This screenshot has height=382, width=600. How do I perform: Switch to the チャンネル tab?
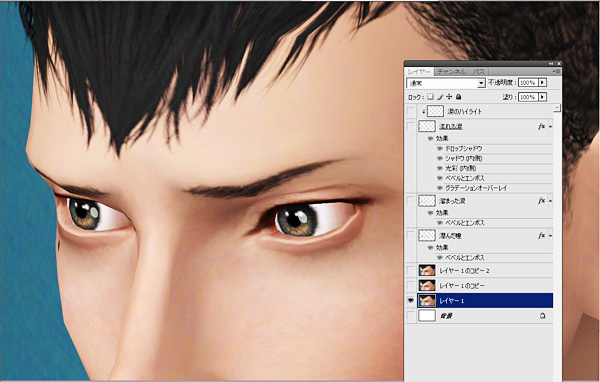(452, 72)
